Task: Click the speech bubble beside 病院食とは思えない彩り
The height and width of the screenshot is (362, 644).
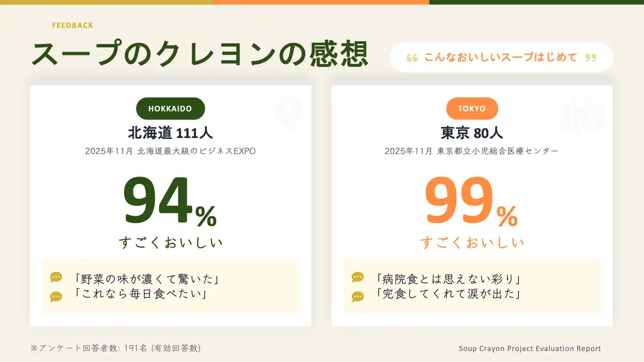Action: click(x=357, y=277)
